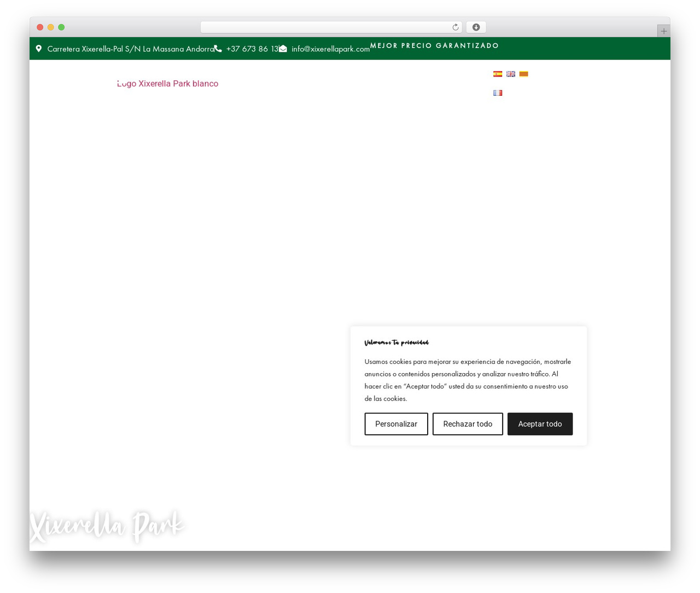The height and width of the screenshot is (593, 700).
Task: Focus the browser address bar
Action: [x=331, y=27]
